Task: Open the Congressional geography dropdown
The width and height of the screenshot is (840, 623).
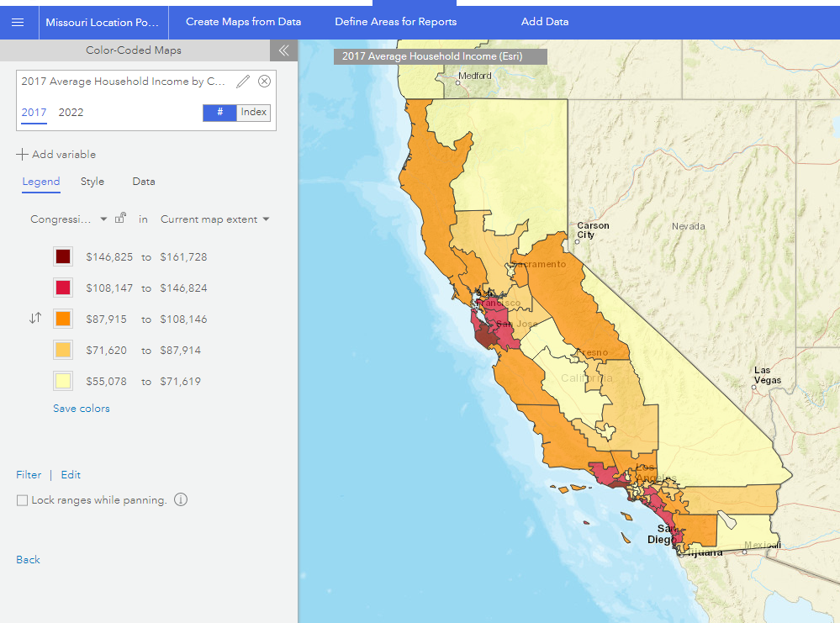Action: pyautogui.click(x=91, y=218)
